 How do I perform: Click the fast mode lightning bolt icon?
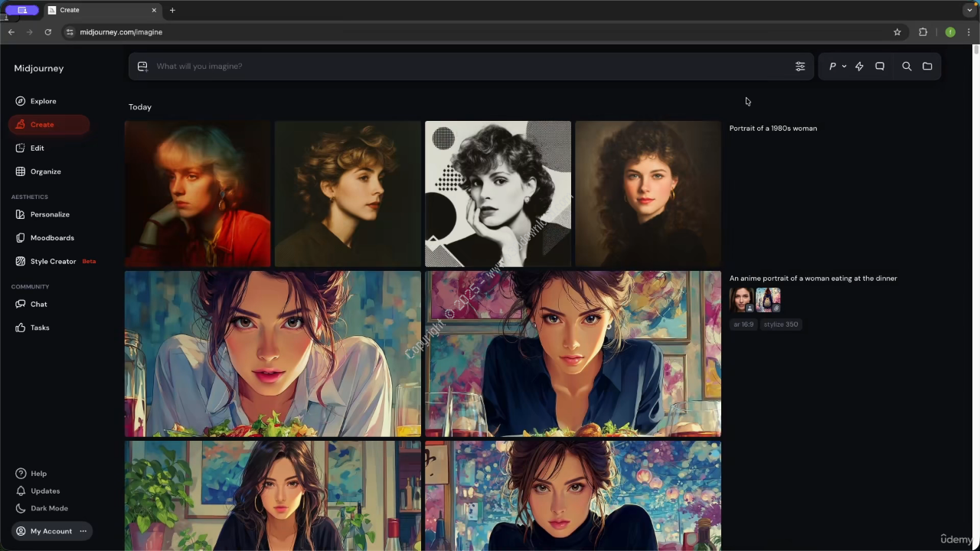859,67
